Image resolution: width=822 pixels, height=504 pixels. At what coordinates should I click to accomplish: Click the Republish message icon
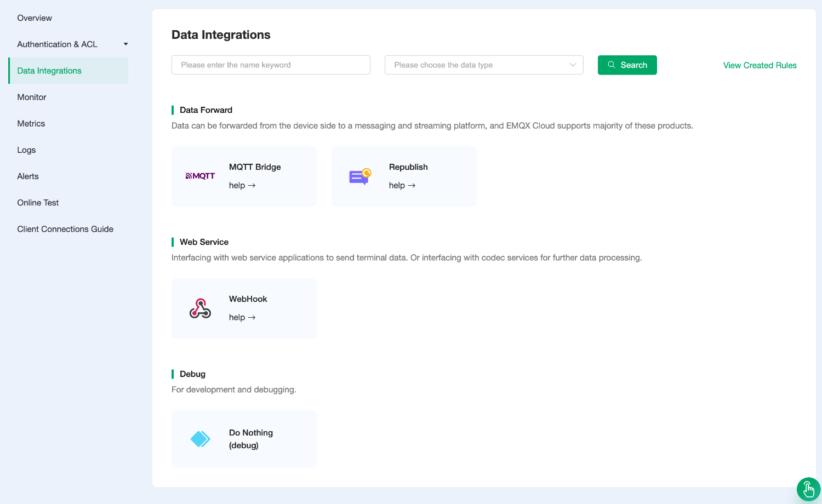360,176
